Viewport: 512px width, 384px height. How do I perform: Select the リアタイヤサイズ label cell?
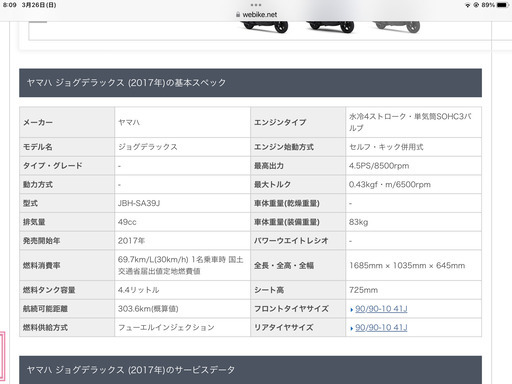(x=298, y=328)
